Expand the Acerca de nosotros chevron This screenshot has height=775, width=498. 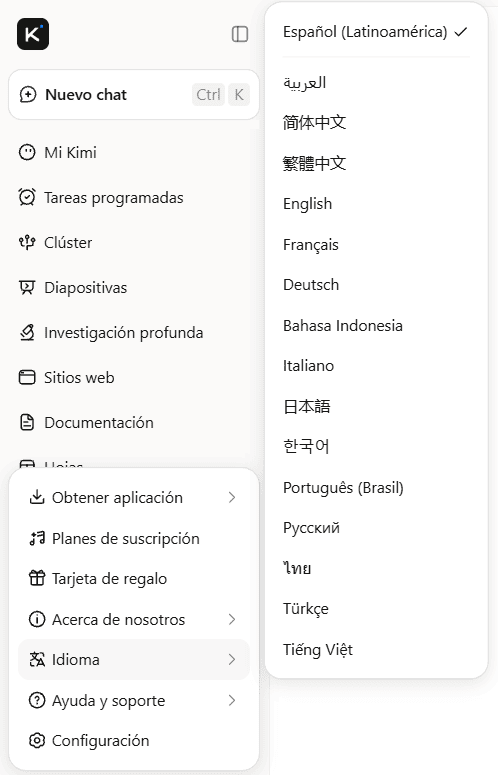click(232, 619)
